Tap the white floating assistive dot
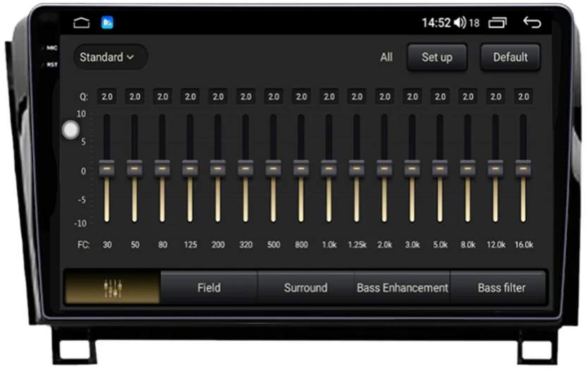588x379 pixels. point(71,130)
